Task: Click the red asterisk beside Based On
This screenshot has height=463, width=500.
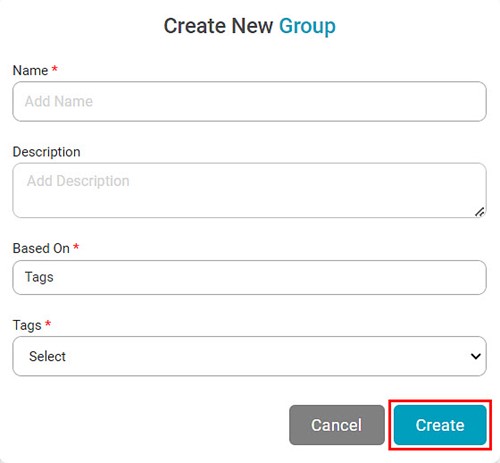Action: [76, 247]
